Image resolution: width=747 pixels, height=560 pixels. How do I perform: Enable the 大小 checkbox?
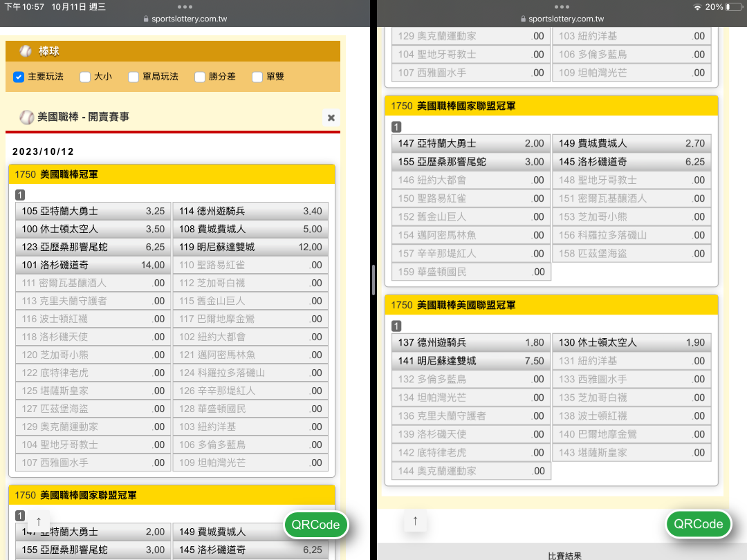[85, 77]
